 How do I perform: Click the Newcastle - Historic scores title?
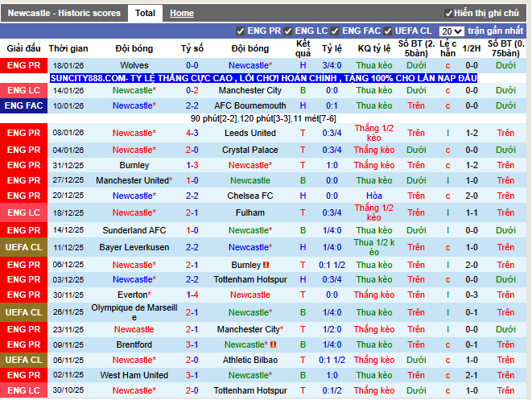point(64,13)
